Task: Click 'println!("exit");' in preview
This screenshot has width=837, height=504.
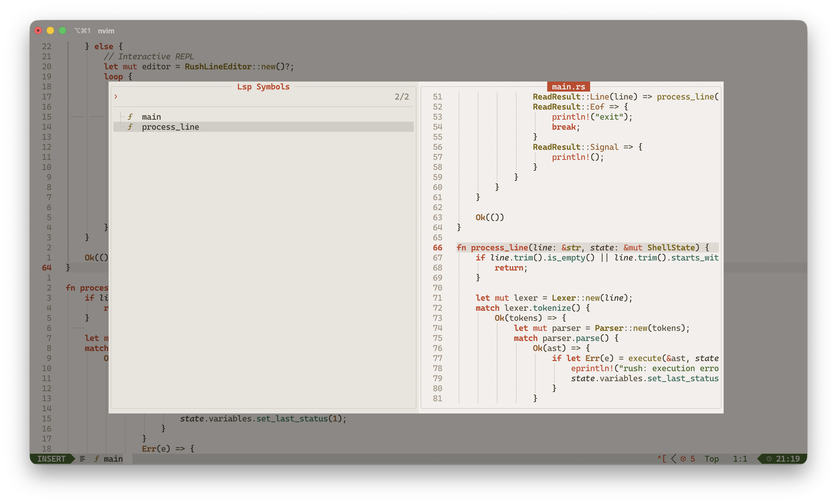Action: pos(592,117)
